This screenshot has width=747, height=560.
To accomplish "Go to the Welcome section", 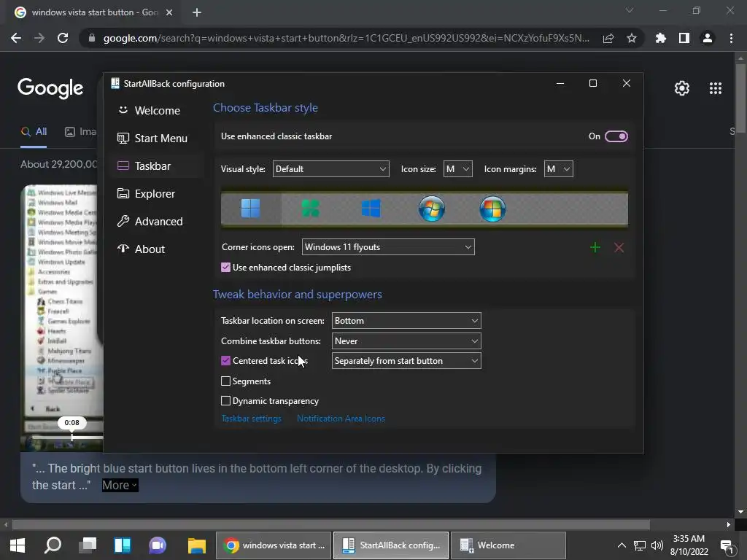I will (x=158, y=111).
